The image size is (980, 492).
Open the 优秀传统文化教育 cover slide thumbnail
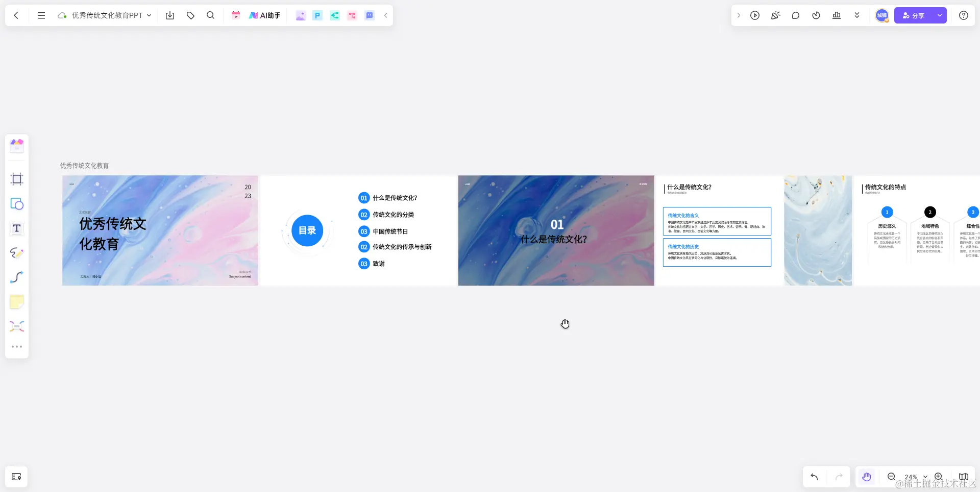160,230
